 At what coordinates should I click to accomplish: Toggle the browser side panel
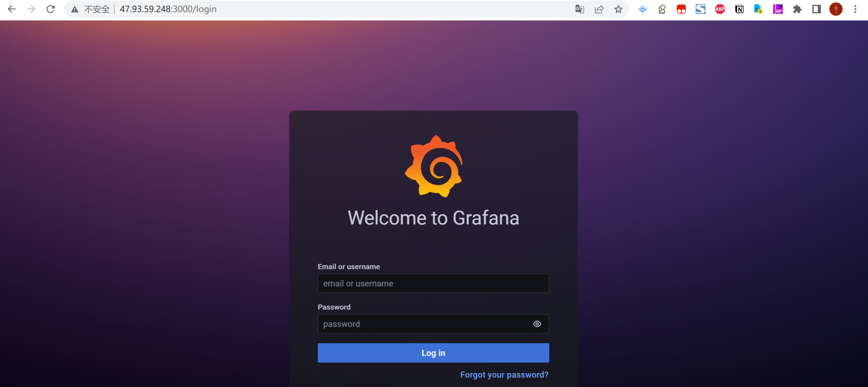click(x=816, y=9)
